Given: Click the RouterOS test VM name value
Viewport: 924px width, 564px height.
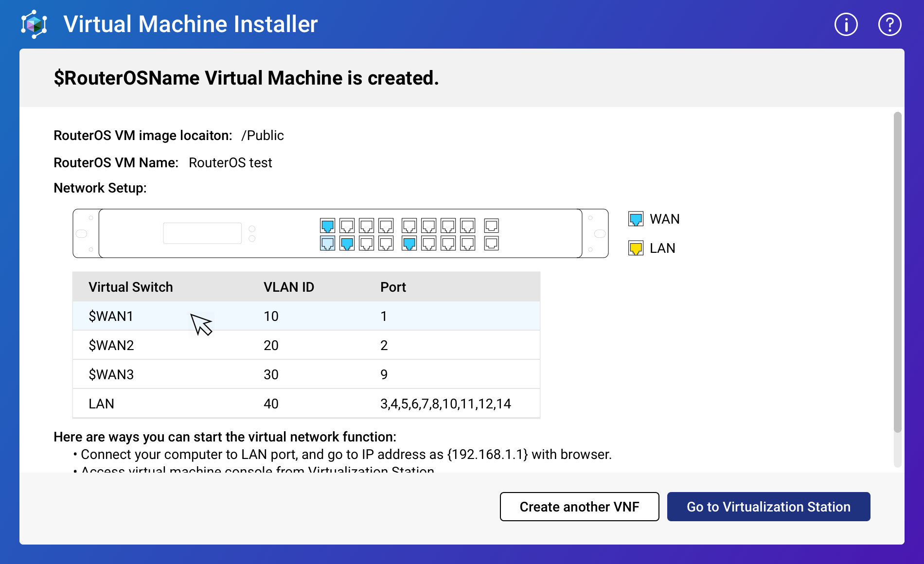Looking at the screenshot, I should [x=231, y=162].
